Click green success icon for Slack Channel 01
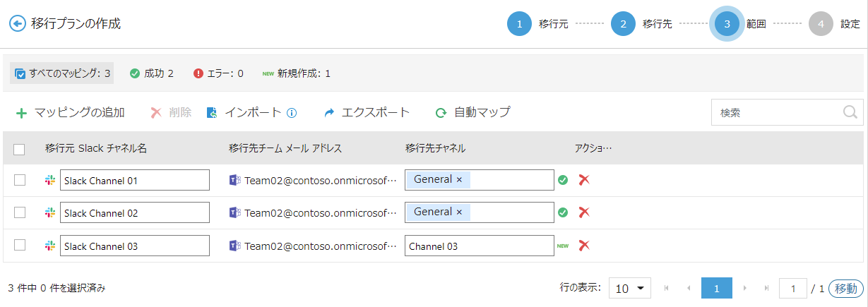The height and width of the screenshot is (307, 868). pos(563,180)
